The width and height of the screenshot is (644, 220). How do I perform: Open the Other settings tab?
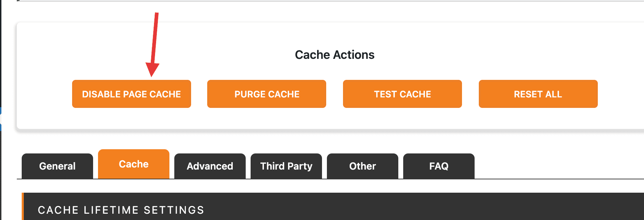pyautogui.click(x=363, y=166)
